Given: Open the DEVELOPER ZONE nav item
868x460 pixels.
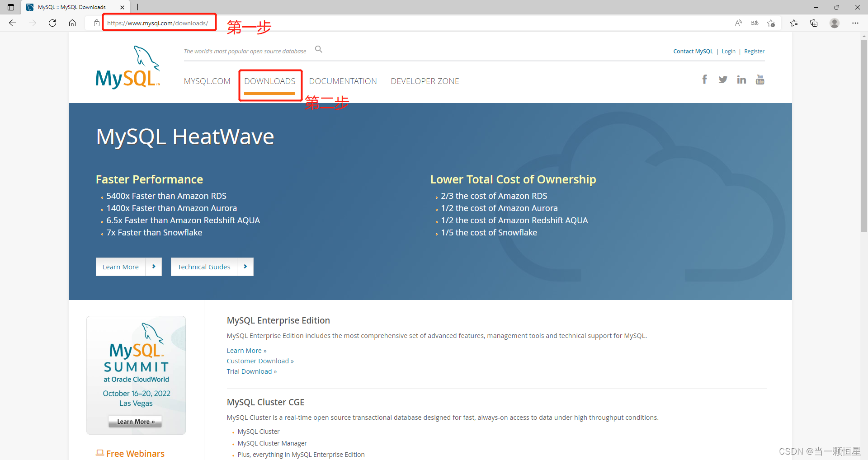Looking at the screenshot, I should click(x=425, y=81).
